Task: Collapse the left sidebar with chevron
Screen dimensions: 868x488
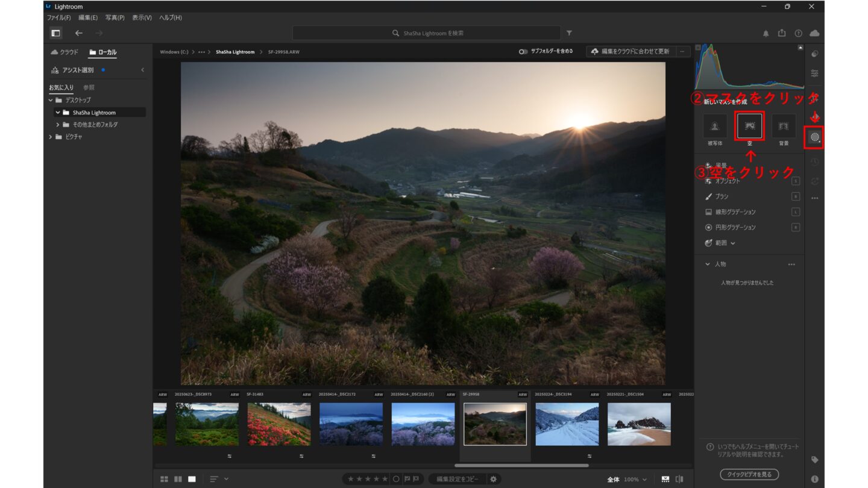Action: (x=143, y=70)
